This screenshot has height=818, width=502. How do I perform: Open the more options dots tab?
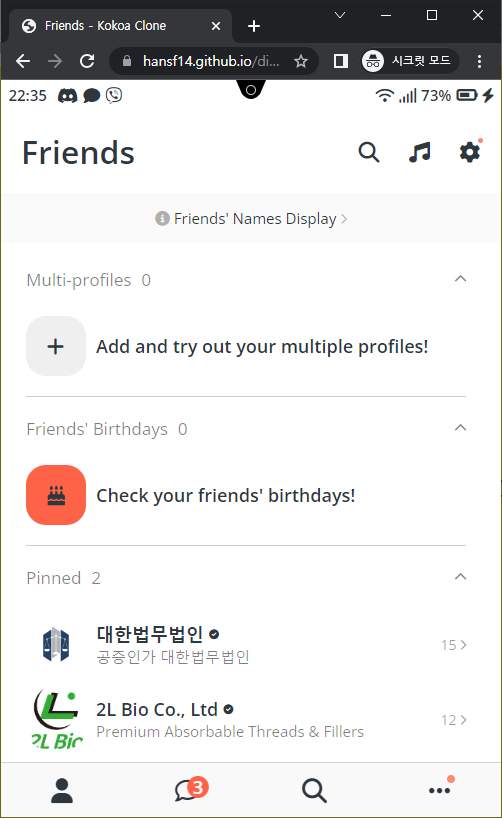tap(440, 789)
